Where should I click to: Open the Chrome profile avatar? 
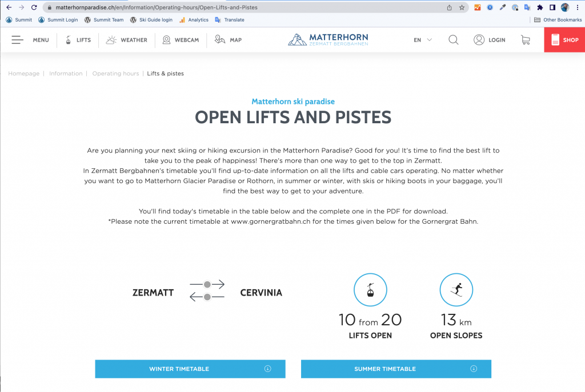(565, 7)
